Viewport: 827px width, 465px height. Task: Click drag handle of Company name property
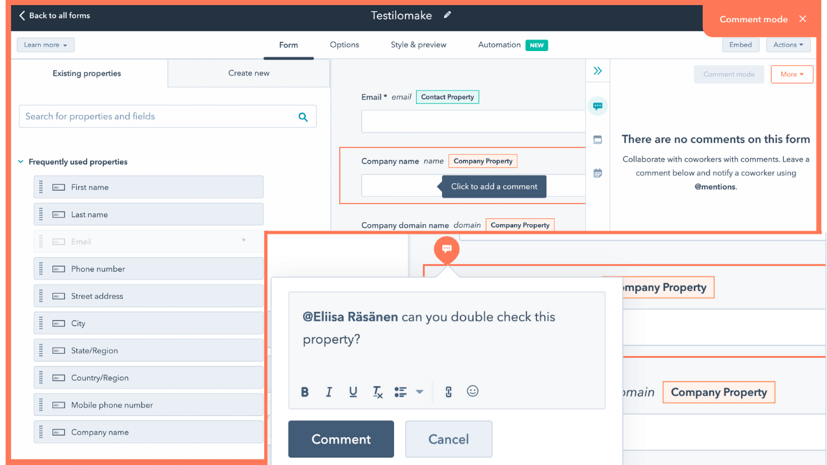point(41,432)
